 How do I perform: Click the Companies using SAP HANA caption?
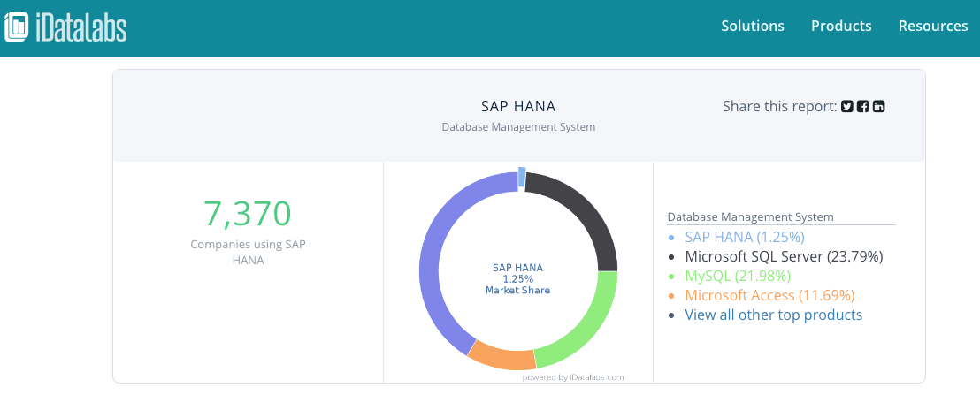click(249, 252)
